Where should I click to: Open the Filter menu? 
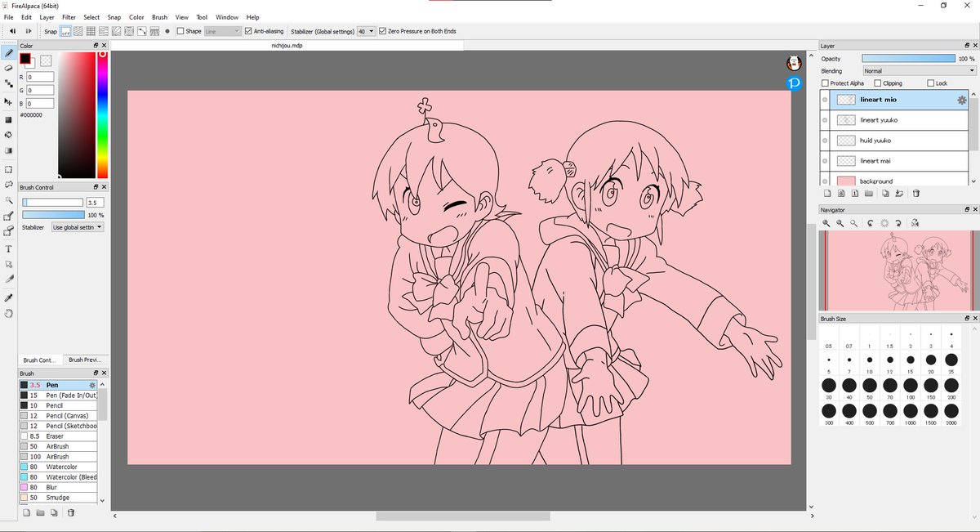pos(69,17)
